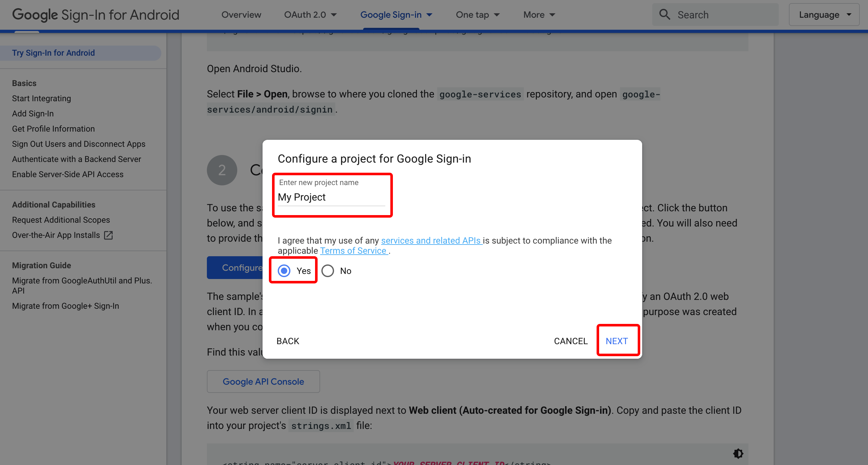
Task: Click the Google Sign-In for Android logo
Action: [96, 15]
